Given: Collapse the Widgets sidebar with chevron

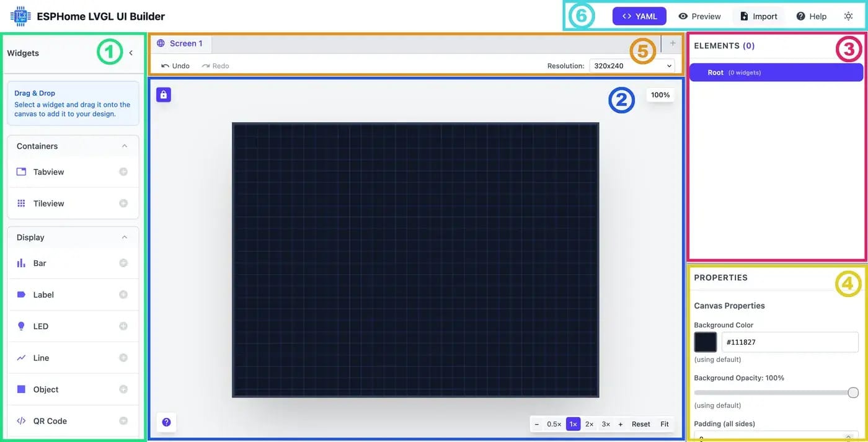Looking at the screenshot, I should click(131, 53).
